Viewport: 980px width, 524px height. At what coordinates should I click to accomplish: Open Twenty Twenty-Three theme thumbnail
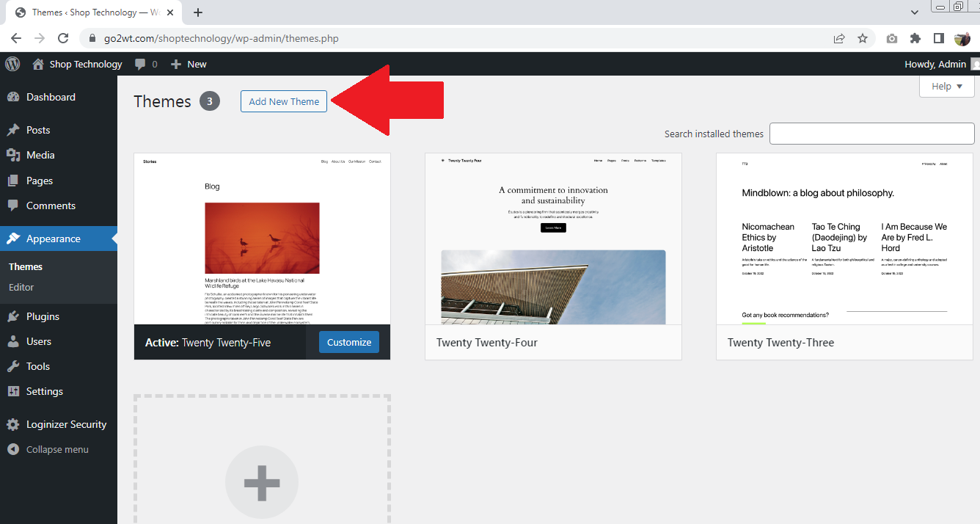tap(844, 239)
